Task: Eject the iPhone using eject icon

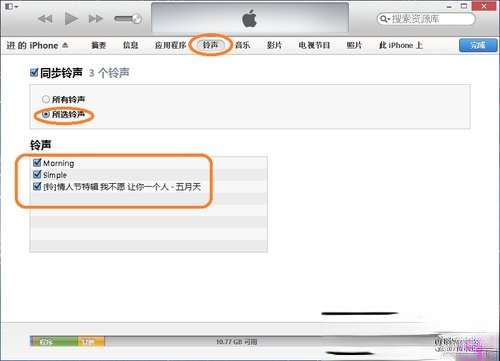Action: click(65, 45)
